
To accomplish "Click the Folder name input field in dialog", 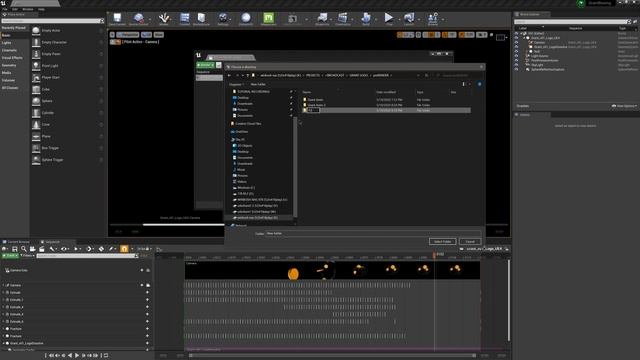I will pos(373,233).
